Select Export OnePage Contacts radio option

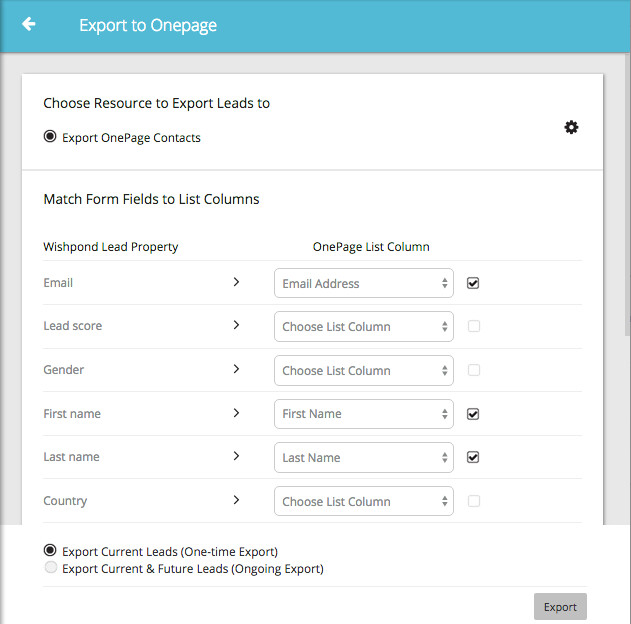pos(50,136)
